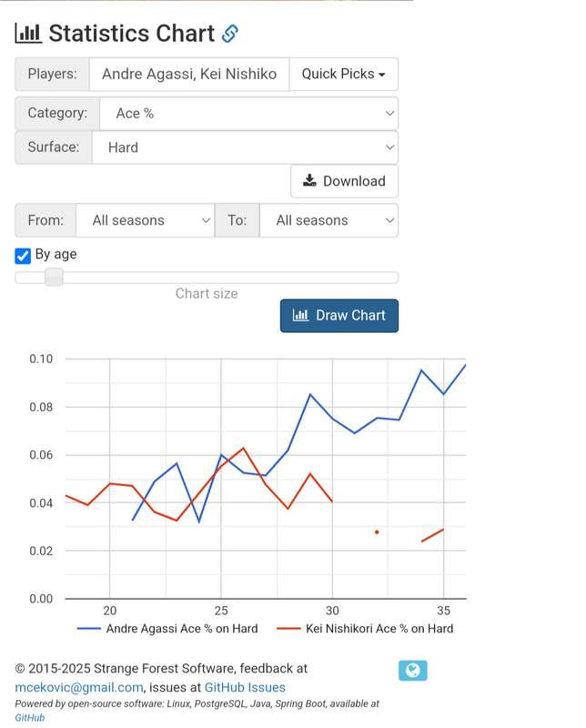Click the Andre Agassi Ace % on Hard legend entry

click(167, 629)
